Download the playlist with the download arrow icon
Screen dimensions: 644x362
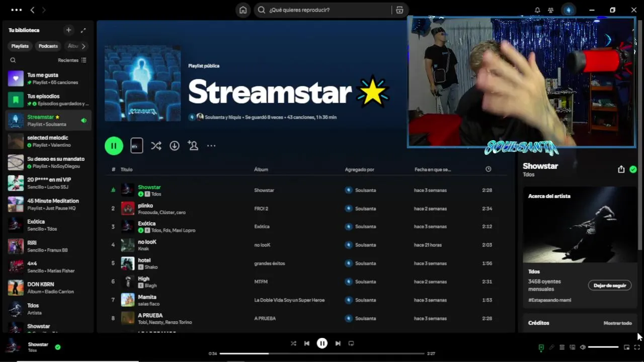point(175,146)
